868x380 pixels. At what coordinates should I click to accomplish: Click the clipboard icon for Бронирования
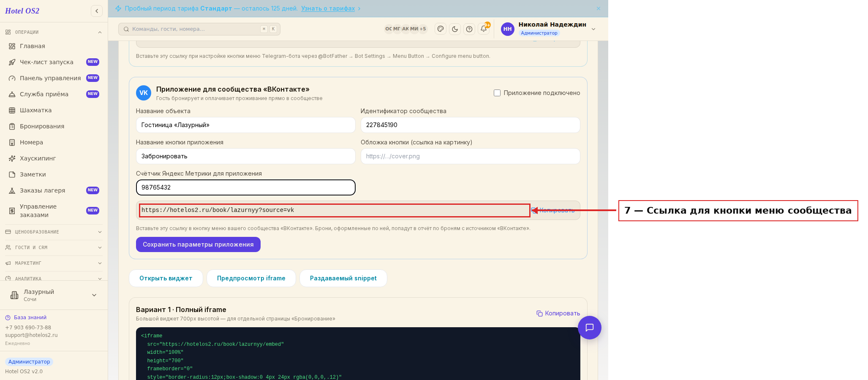pyautogui.click(x=12, y=126)
